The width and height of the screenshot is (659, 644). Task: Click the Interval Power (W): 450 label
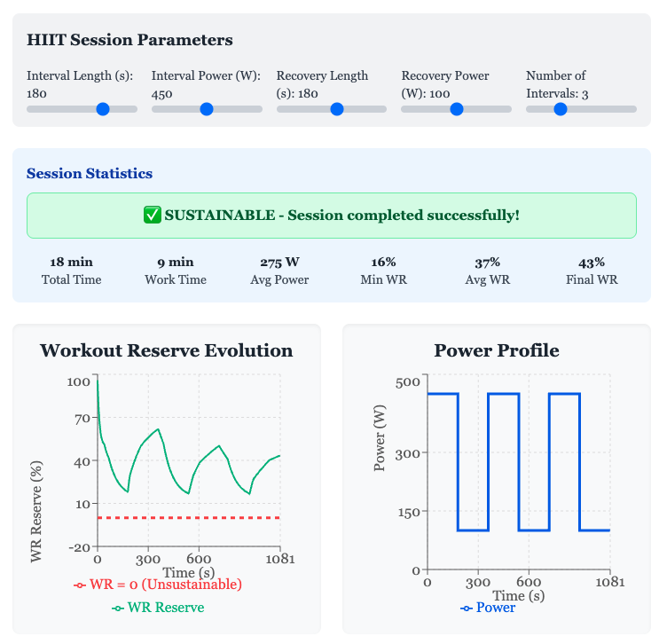206,84
